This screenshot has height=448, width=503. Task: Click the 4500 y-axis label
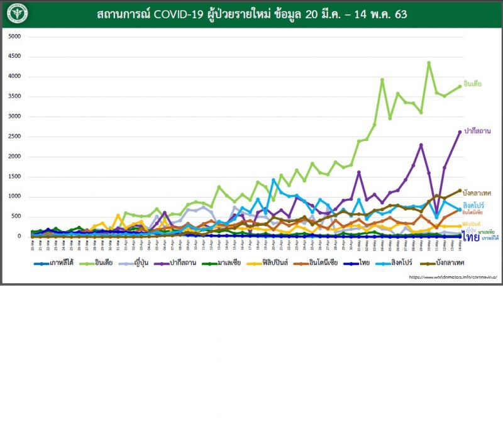coord(14,56)
